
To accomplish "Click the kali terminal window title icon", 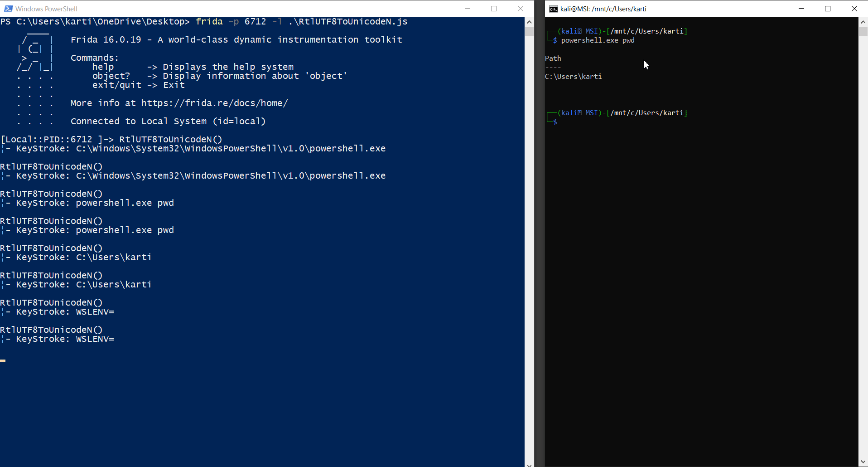I will click(x=553, y=9).
